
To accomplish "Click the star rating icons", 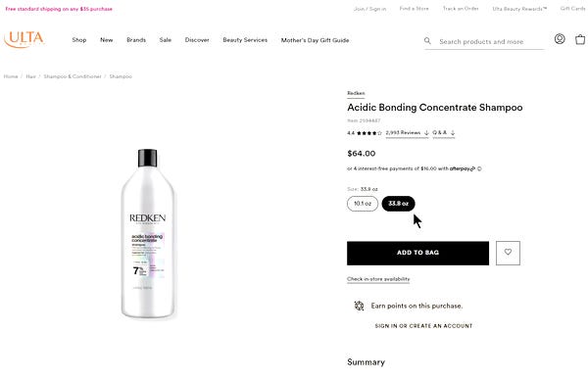I will 369,133.
